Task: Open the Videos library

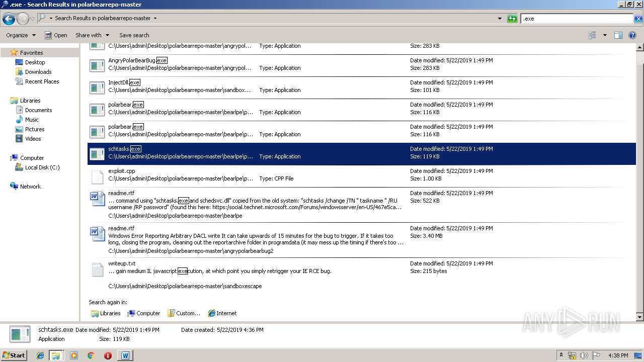Action: coord(33,139)
